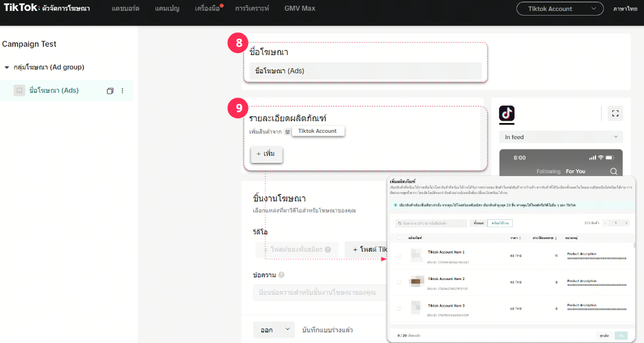The width and height of the screenshot is (644, 343).
Task: Click the "Tiktok Account Item 3" product name
Action: [x=446, y=305]
